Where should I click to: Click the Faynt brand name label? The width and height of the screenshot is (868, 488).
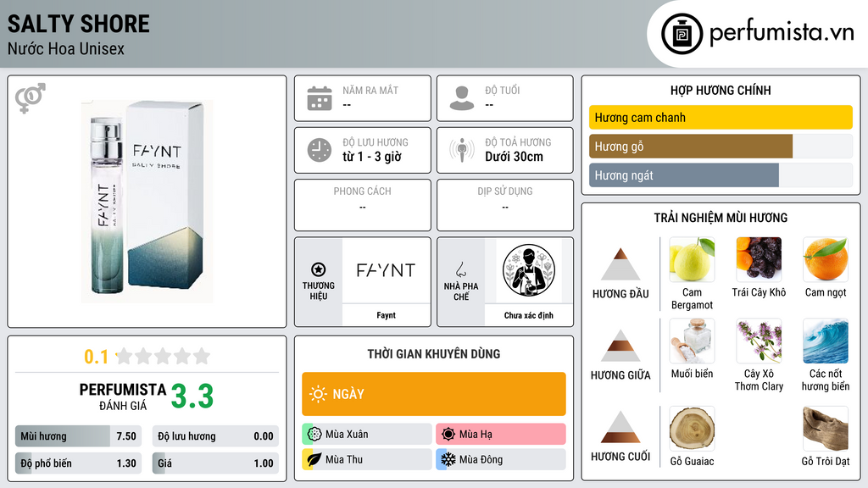[x=386, y=315]
